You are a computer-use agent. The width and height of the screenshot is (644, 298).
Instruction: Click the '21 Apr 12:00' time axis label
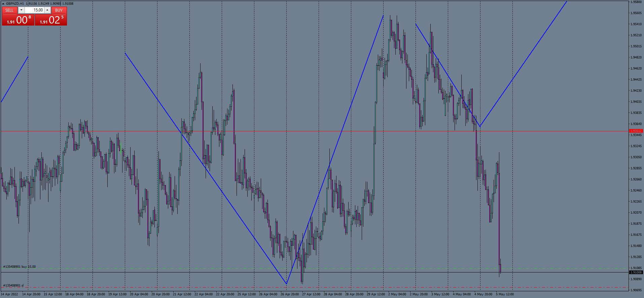coord(182,294)
